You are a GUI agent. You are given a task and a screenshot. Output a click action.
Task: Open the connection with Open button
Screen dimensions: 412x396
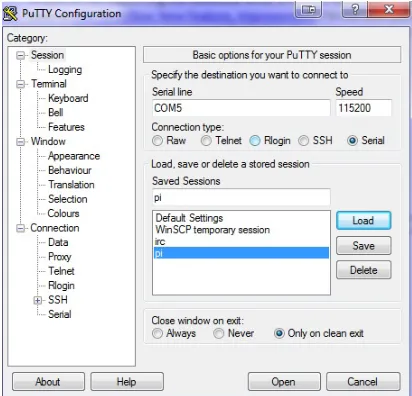tap(284, 382)
